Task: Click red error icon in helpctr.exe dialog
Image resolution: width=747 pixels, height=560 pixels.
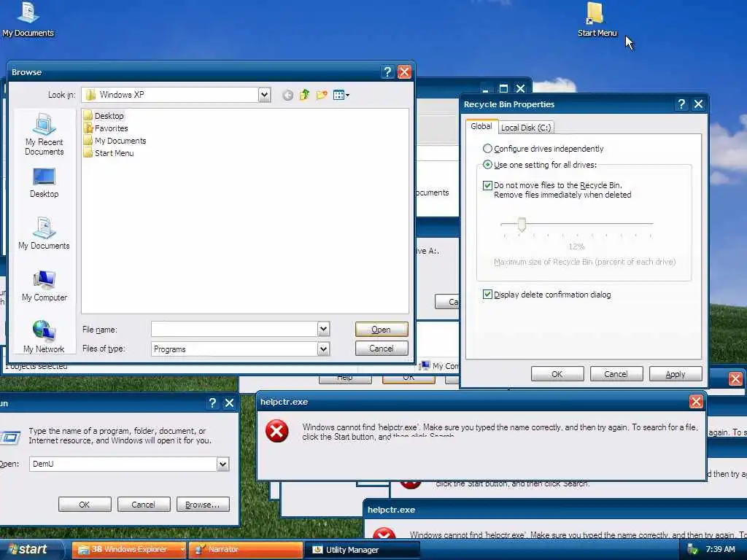Action: (276, 431)
